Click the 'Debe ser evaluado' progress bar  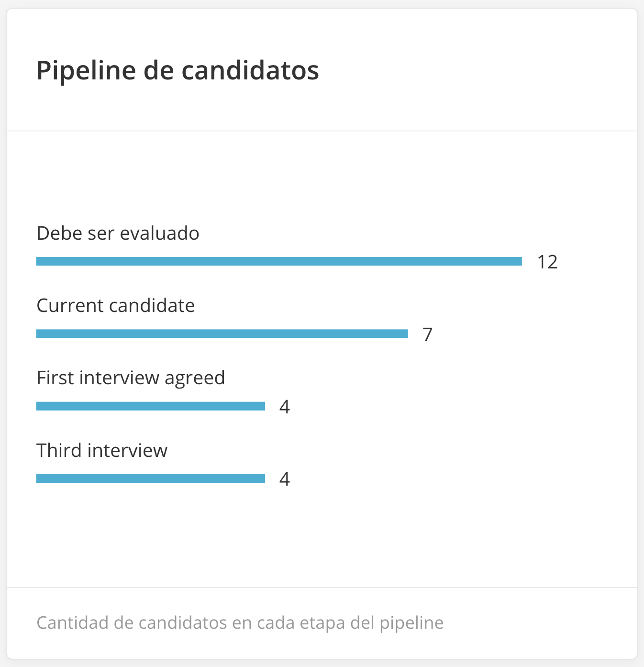[x=279, y=261]
